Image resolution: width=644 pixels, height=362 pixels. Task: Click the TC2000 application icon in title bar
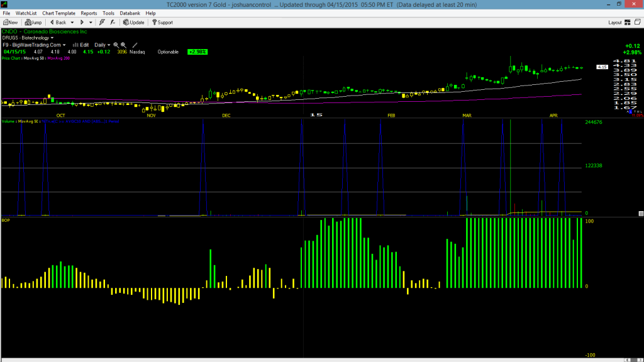pos(4,4)
